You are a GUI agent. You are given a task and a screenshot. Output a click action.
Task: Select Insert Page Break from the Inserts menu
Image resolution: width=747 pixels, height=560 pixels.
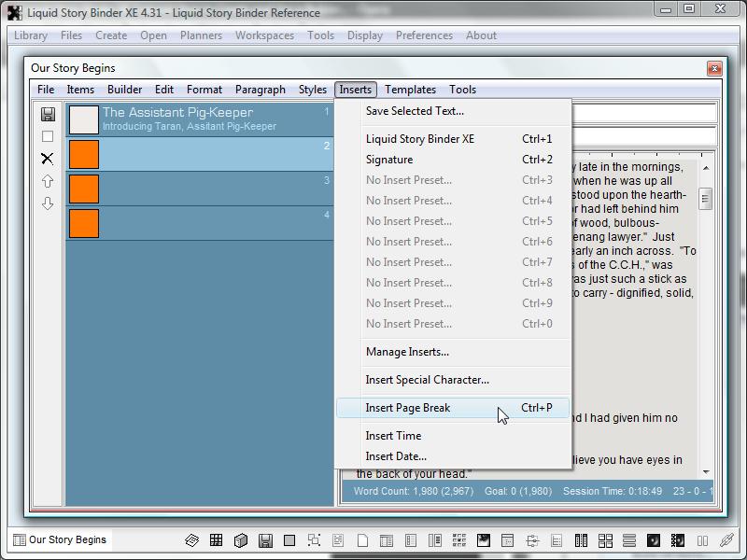coord(408,408)
